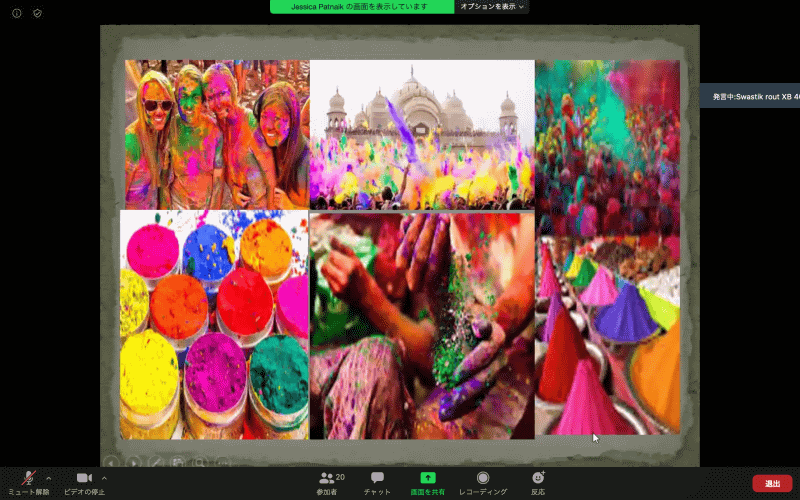Click the encryption shield icon
This screenshot has width=800, height=500.
pyautogui.click(x=37, y=13)
